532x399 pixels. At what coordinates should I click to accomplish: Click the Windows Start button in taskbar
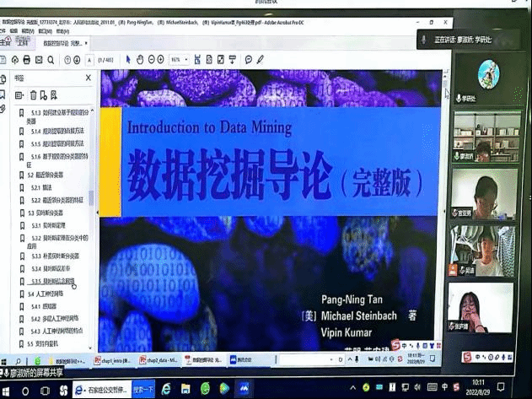coord(8,390)
